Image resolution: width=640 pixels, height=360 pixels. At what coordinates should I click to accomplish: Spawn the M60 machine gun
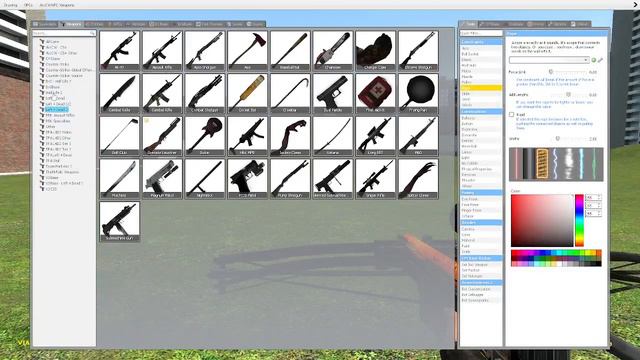418,136
